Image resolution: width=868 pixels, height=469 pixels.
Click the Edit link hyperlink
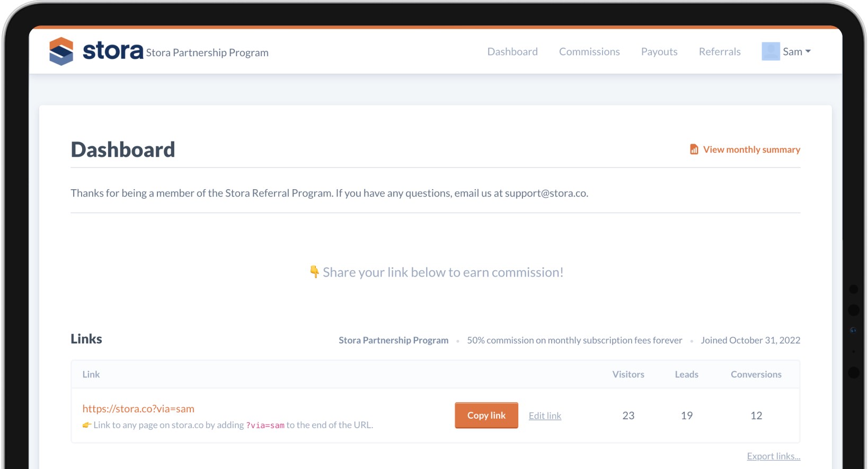(x=545, y=416)
